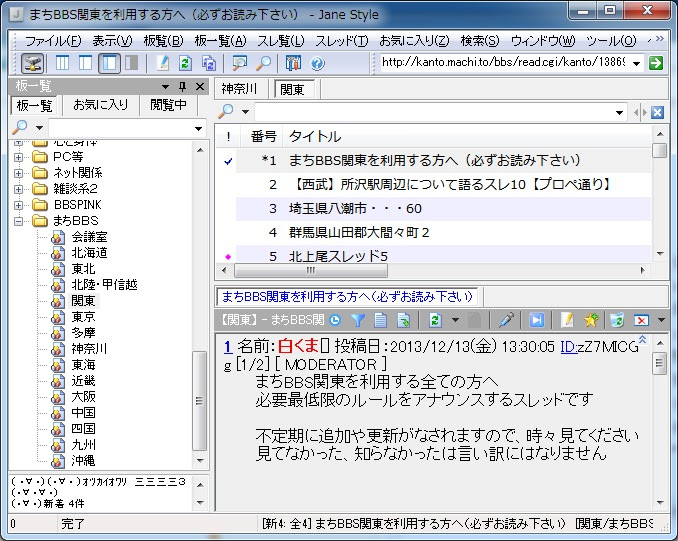Image resolution: width=678 pixels, height=541 pixels.
Task: Select the 東京 board
Action: pyautogui.click(x=83, y=317)
